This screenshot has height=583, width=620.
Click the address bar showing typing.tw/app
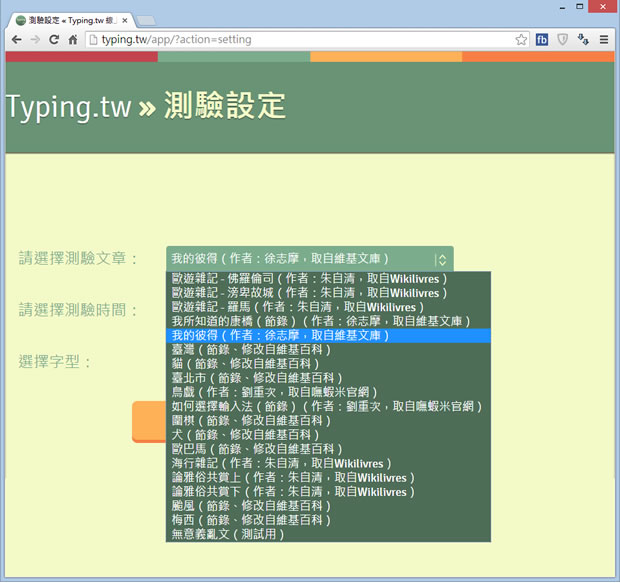click(x=300, y=40)
